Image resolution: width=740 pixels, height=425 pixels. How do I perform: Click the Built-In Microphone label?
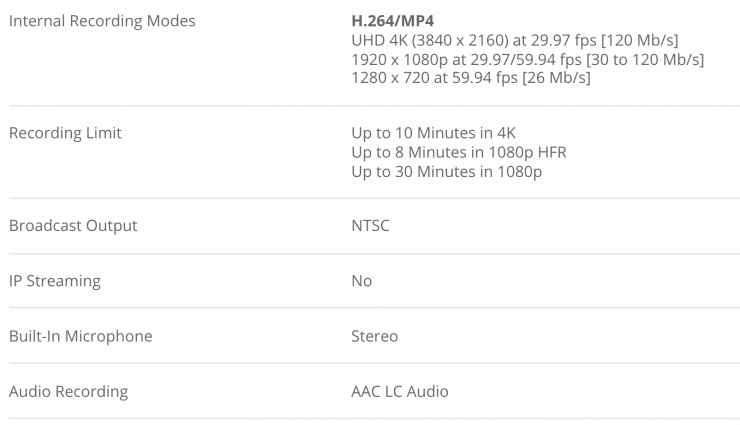pyautogui.click(x=81, y=336)
